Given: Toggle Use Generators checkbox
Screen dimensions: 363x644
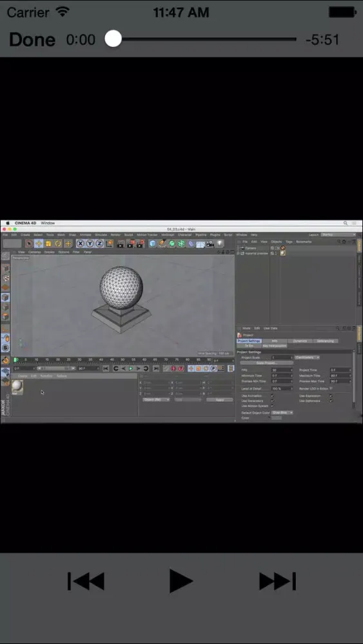Looking at the screenshot, I should 273,401.
